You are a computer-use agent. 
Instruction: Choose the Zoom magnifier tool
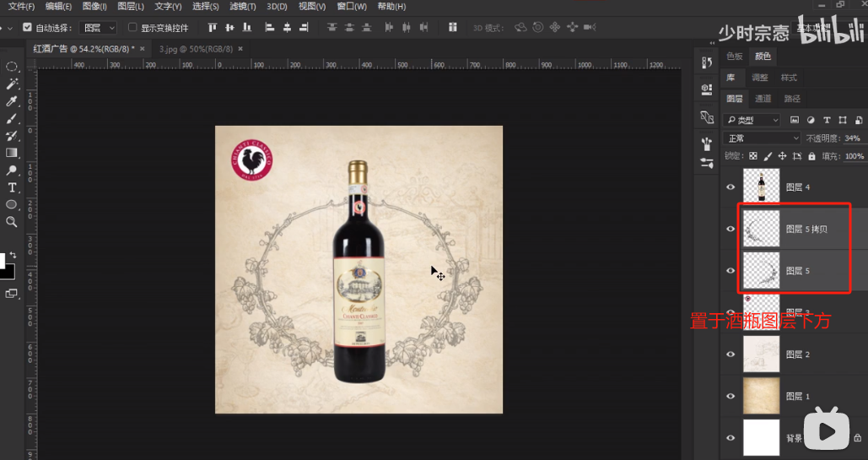(x=12, y=222)
